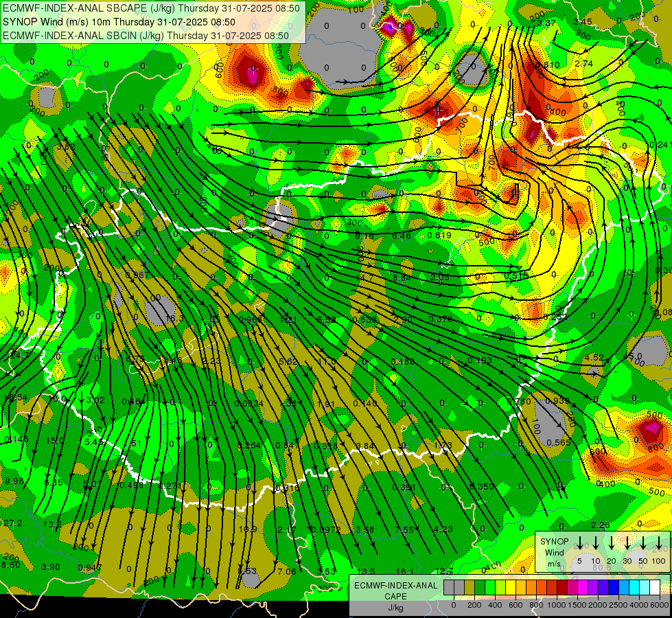672x618 pixels.
Task: Click the 0.376 value on the map
Action: click(x=441, y=319)
